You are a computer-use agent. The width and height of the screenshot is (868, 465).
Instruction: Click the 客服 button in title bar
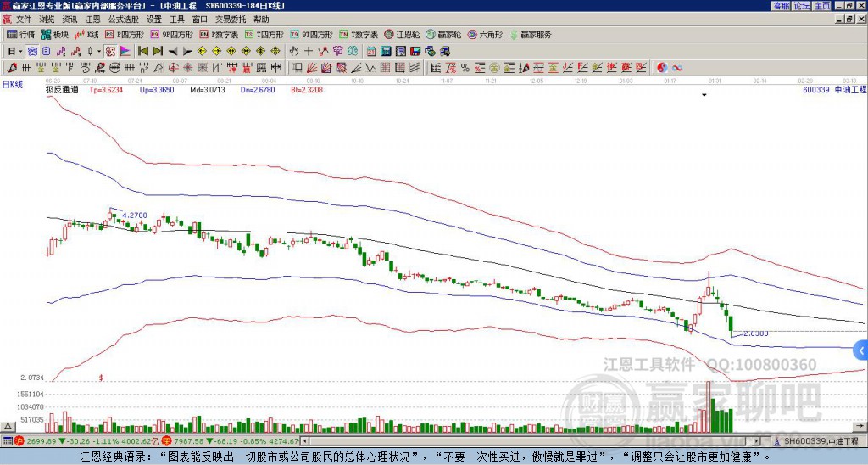[x=781, y=6]
